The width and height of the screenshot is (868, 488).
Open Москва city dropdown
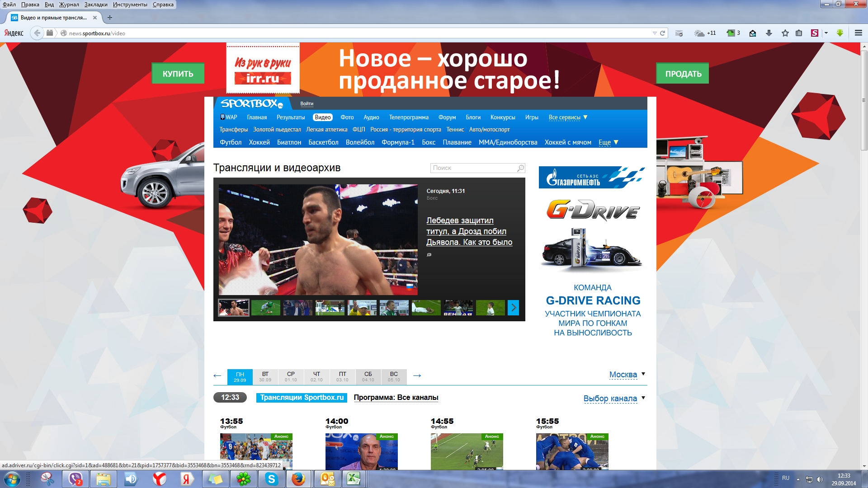pos(627,375)
